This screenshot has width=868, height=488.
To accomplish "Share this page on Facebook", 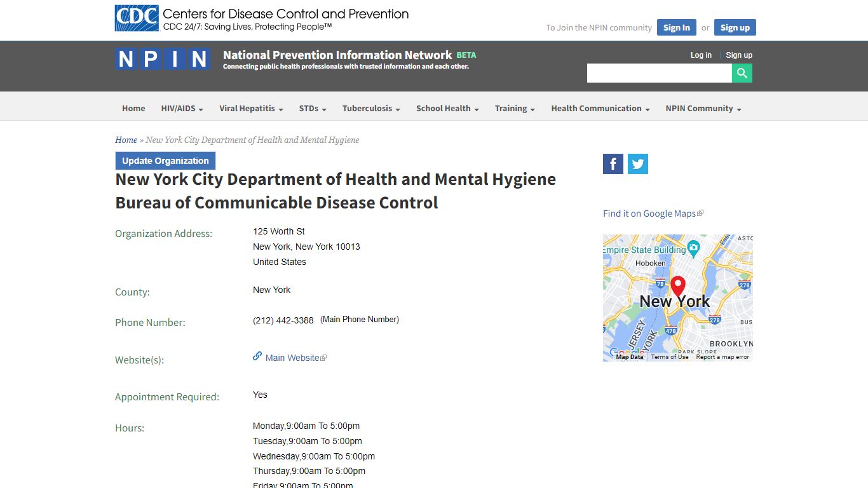I will [613, 164].
